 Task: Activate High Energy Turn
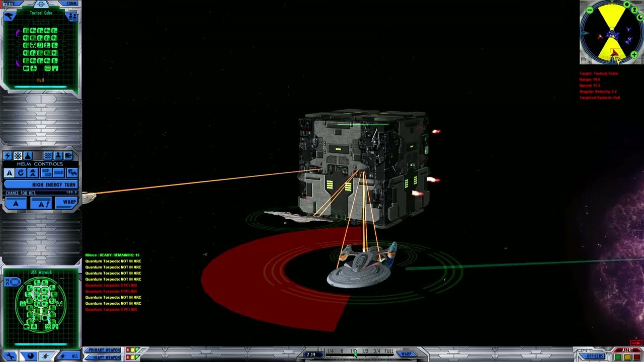pyautogui.click(x=41, y=185)
